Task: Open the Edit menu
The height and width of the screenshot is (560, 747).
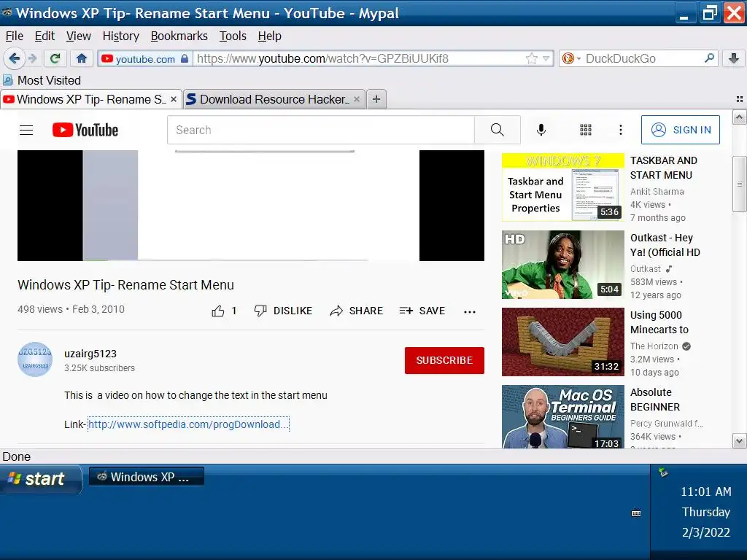Action: [x=44, y=36]
